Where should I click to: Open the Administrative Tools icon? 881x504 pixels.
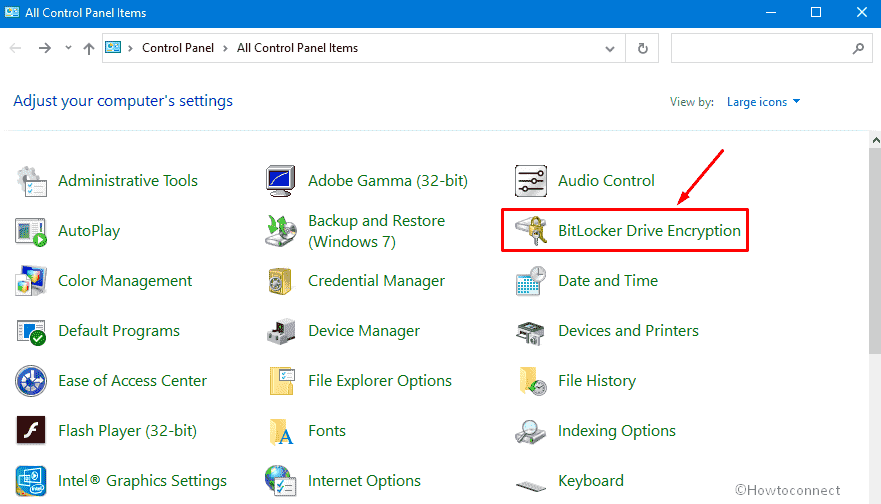click(31, 181)
